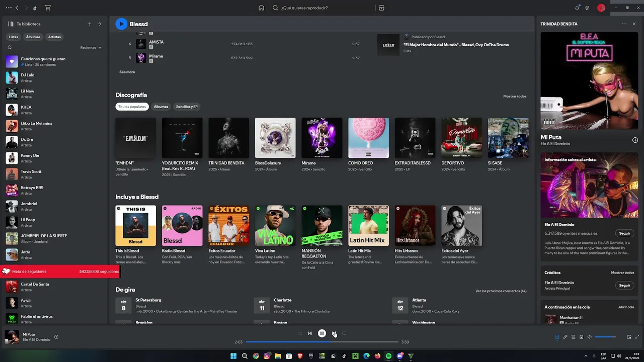Image resolution: width=644 pixels, height=362 pixels.
Task: Filter library by Artistas
Action: pos(54,37)
